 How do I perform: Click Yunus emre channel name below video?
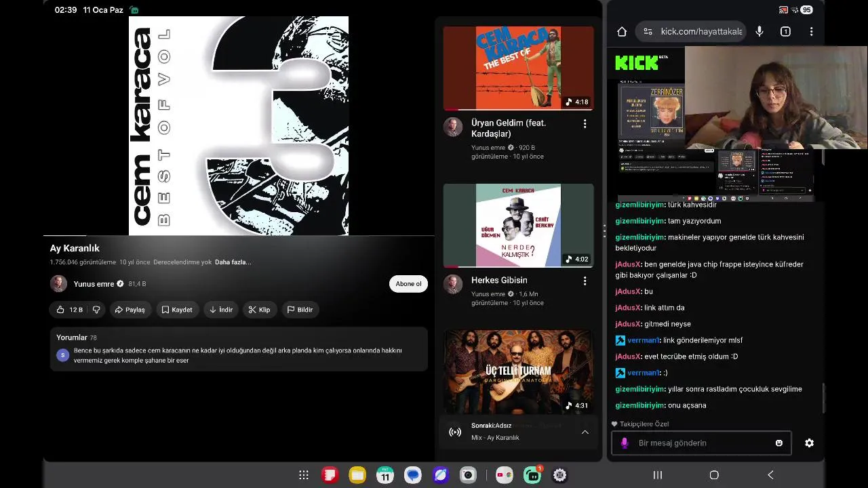coord(94,284)
